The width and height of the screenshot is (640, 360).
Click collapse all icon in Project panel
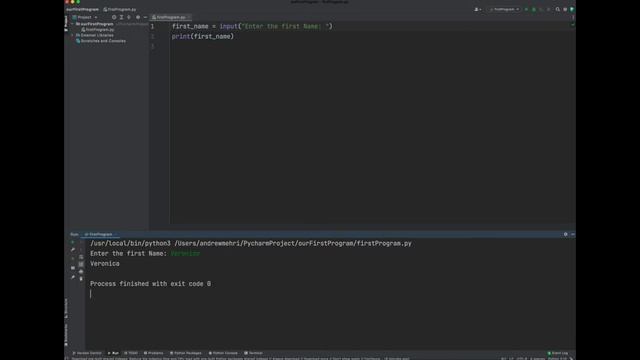pyautogui.click(x=129, y=17)
